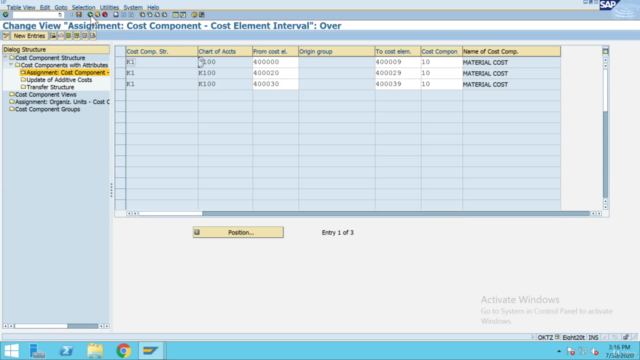The width and height of the screenshot is (640, 360).
Task: Click the Previous page icon
Action: point(150,15)
